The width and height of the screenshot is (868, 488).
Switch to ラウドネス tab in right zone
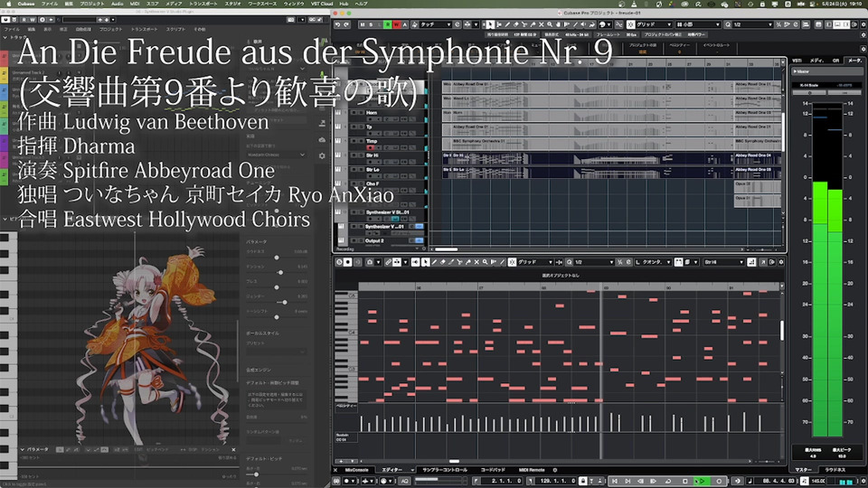(835, 470)
